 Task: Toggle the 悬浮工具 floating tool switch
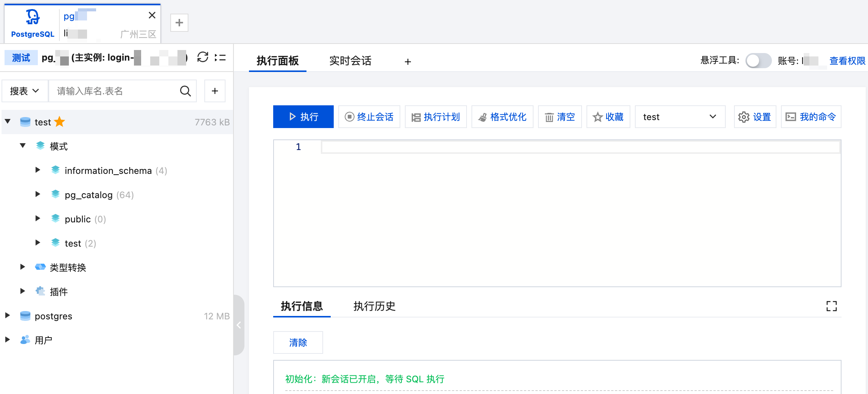point(758,61)
